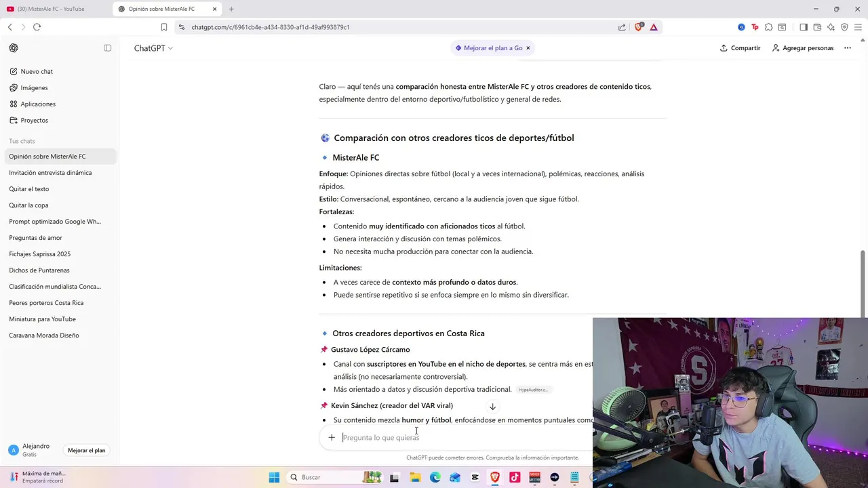Click the share page icon in address bar
This screenshot has height=488, width=868.
(622, 27)
